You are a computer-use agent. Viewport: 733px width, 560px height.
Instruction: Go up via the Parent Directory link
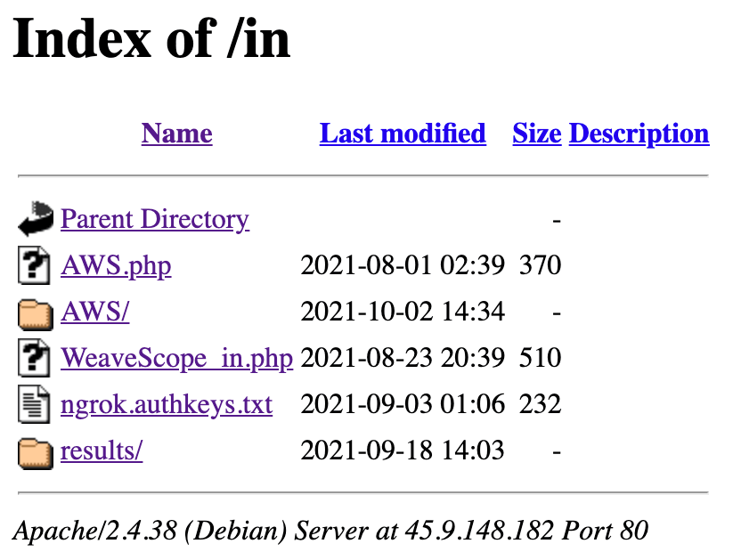155,219
